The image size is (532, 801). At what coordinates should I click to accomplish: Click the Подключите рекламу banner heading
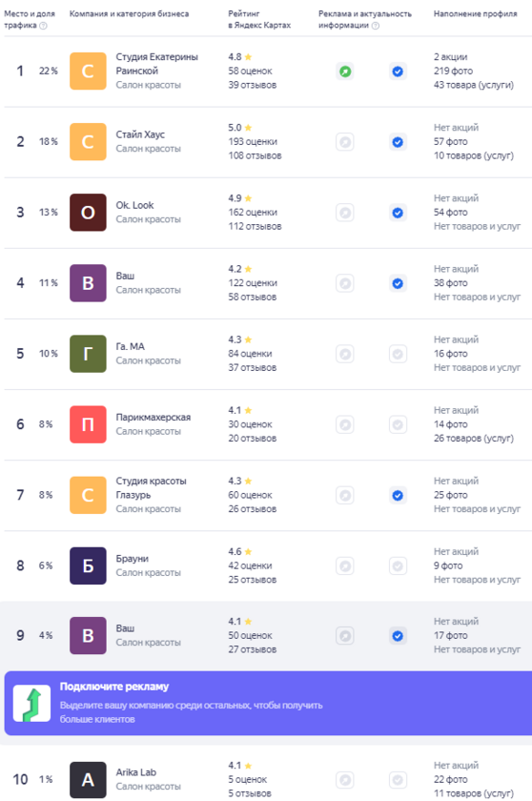pos(114,687)
